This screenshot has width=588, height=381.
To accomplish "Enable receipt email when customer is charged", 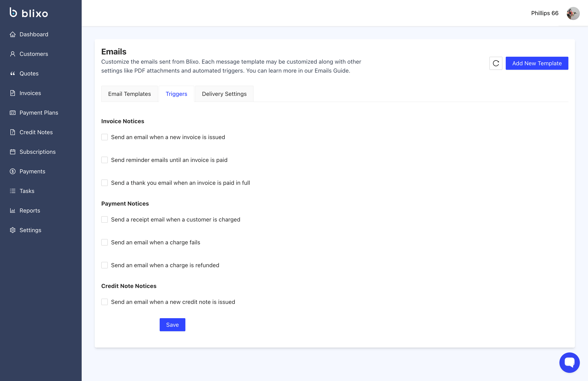I will pyautogui.click(x=105, y=220).
